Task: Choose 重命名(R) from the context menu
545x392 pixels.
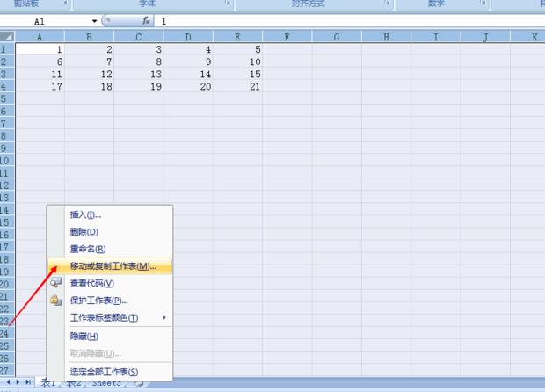Action: (x=110, y=249)
